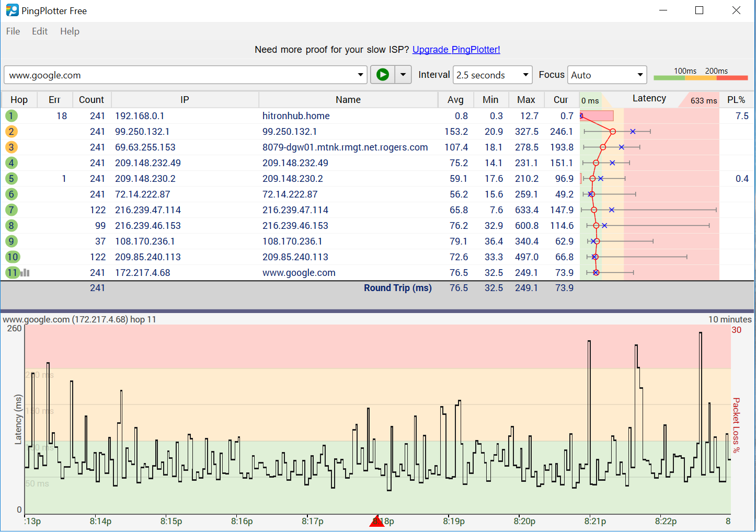
Task: Start tracing with the green play button
Action: click(383, 75)
